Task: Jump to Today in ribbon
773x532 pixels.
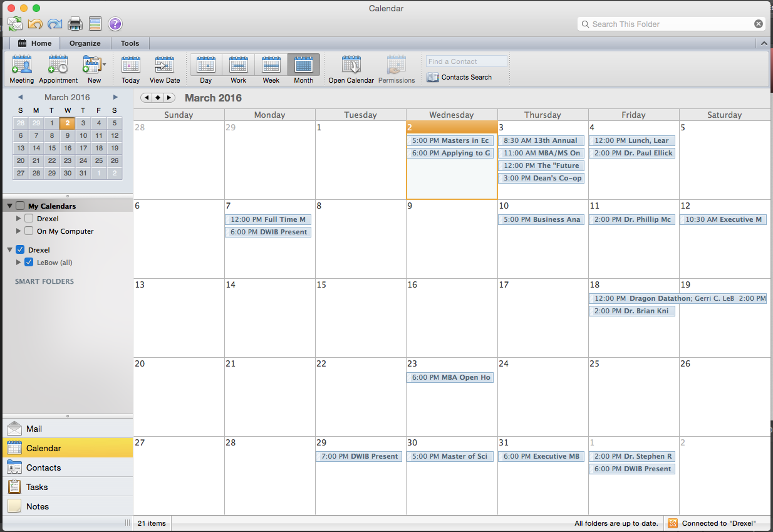Action: pos(131,69)
